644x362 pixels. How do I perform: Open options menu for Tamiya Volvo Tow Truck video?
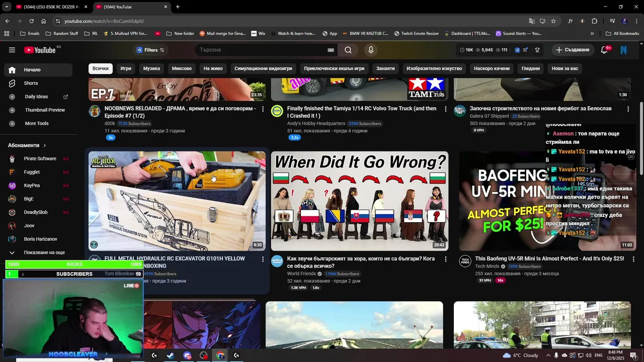click(445, 109)
